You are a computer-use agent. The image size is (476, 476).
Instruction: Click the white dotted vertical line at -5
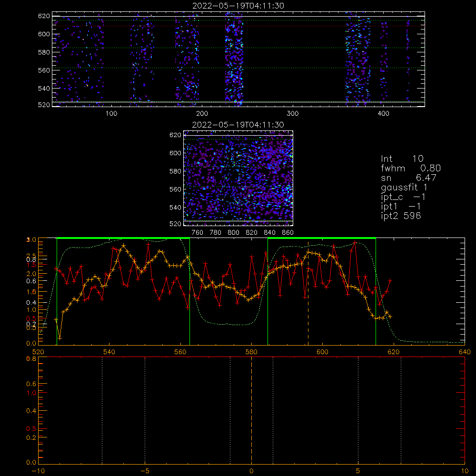145,410
